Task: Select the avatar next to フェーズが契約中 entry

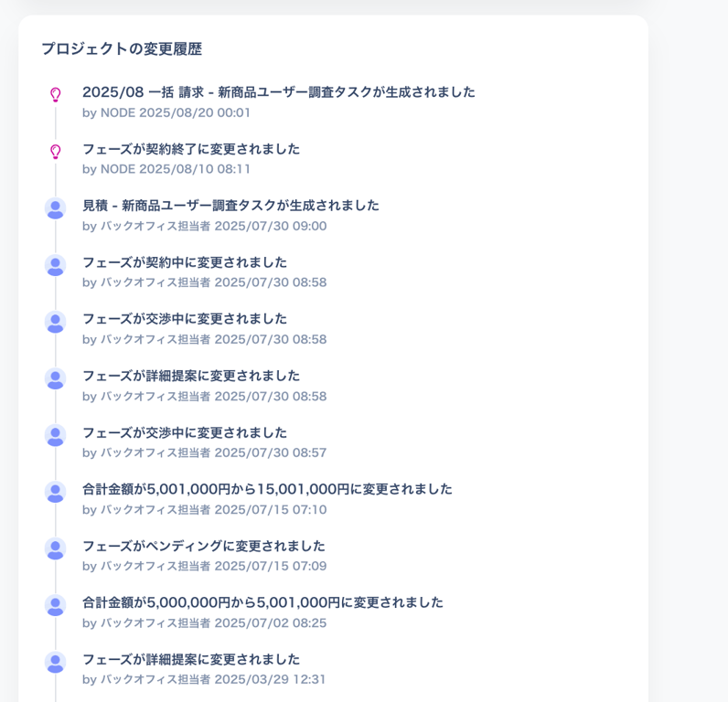Action: coord(55,265)
